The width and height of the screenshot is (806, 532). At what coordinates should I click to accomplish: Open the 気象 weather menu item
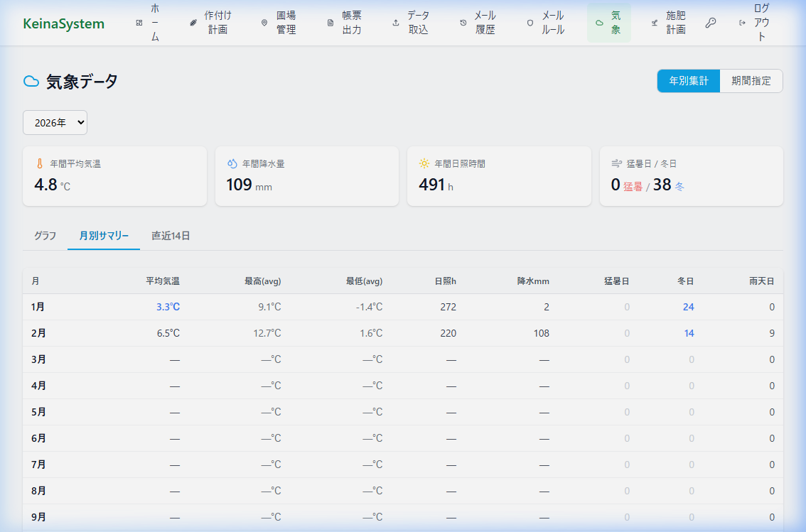coord(609,23)
